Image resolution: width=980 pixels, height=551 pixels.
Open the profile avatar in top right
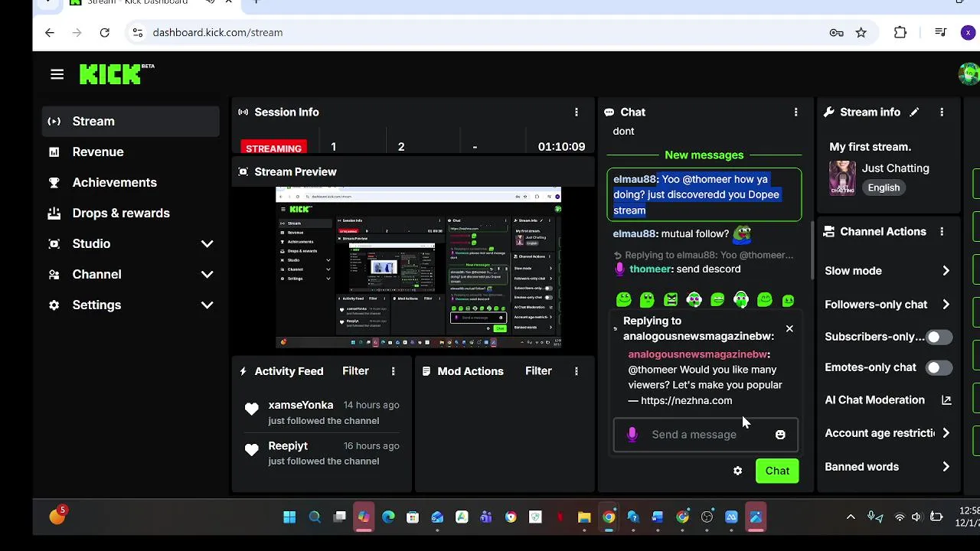coord(969,74)
